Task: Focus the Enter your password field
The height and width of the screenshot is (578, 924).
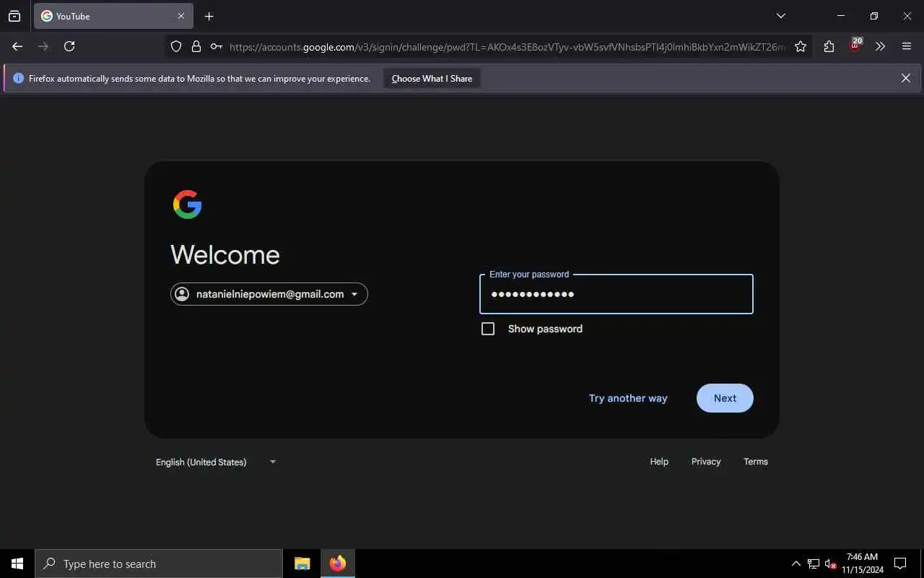Action: pos(616,294)
